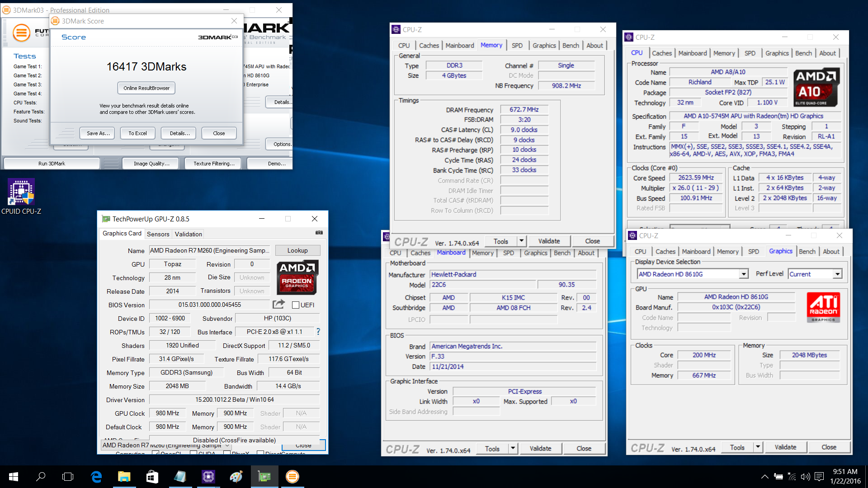Click Validate in CPU-Z Graphics window
The image size is (868, 488).
785,447
